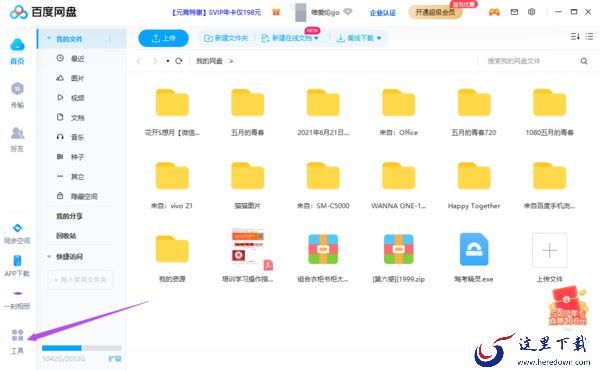Click the storage usage progress bar

pos(82,348)
